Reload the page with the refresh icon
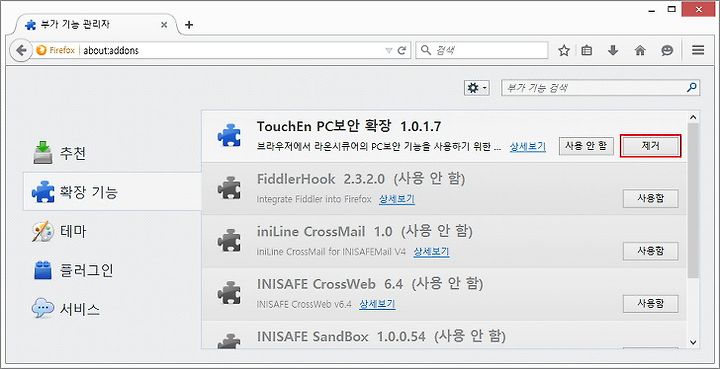Screen dimensions: 720x369 coord(402,50)
